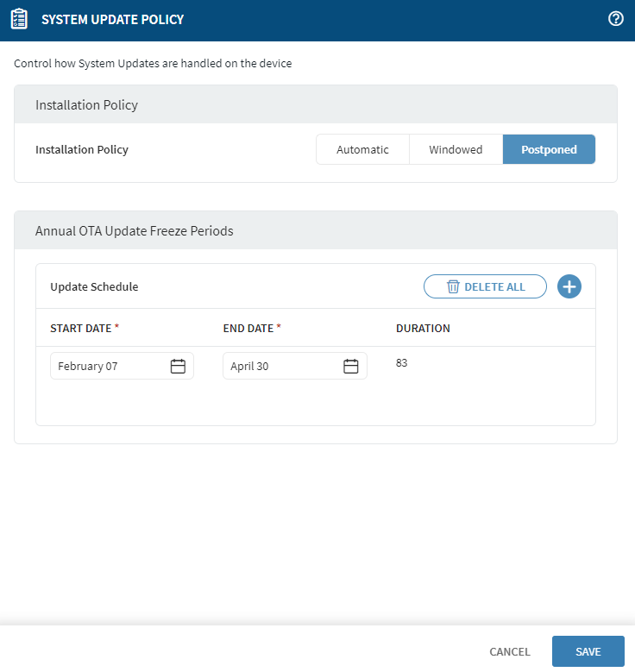Click the DURATION column header
The image size is (635, 672).
tap(423, 329)
